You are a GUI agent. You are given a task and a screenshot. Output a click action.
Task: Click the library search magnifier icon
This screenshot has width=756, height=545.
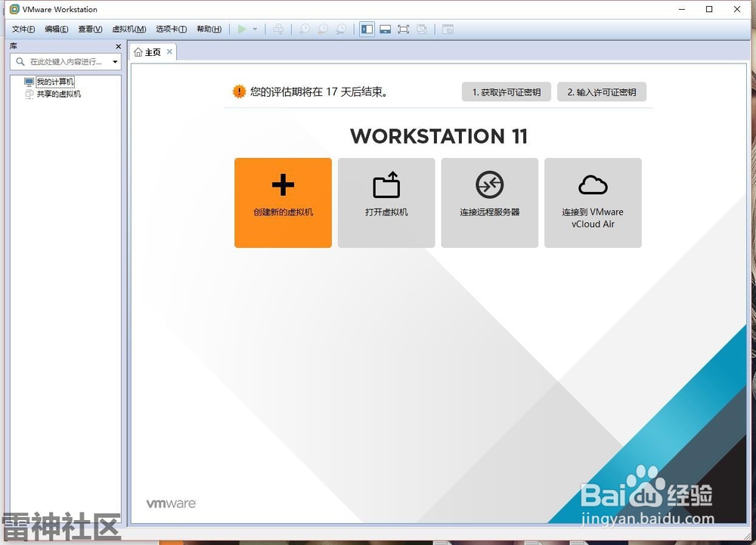point(20,62)
